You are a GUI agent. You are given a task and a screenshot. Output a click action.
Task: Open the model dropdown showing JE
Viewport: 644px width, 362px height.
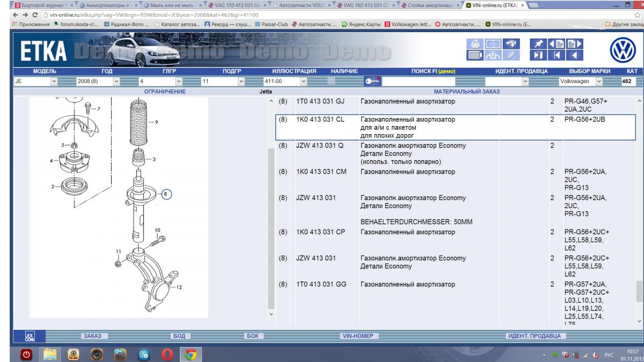point(35,82)
